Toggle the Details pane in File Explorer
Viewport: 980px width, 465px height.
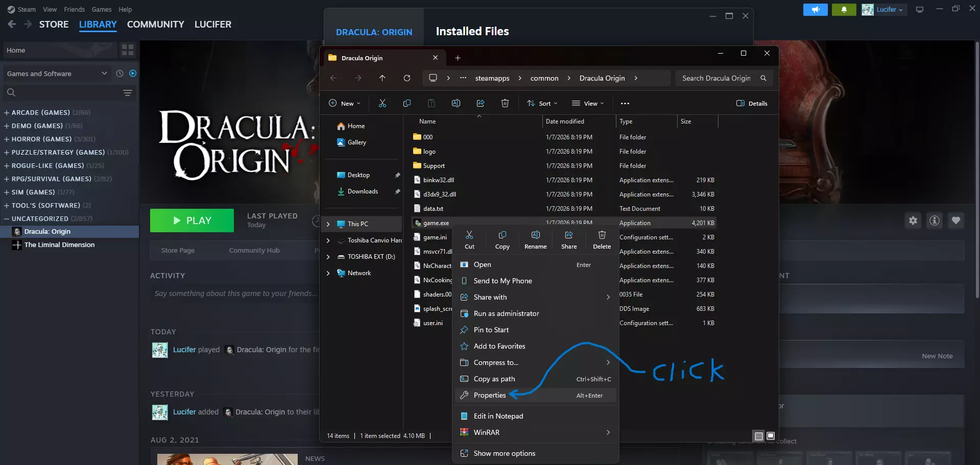point(752,103)
